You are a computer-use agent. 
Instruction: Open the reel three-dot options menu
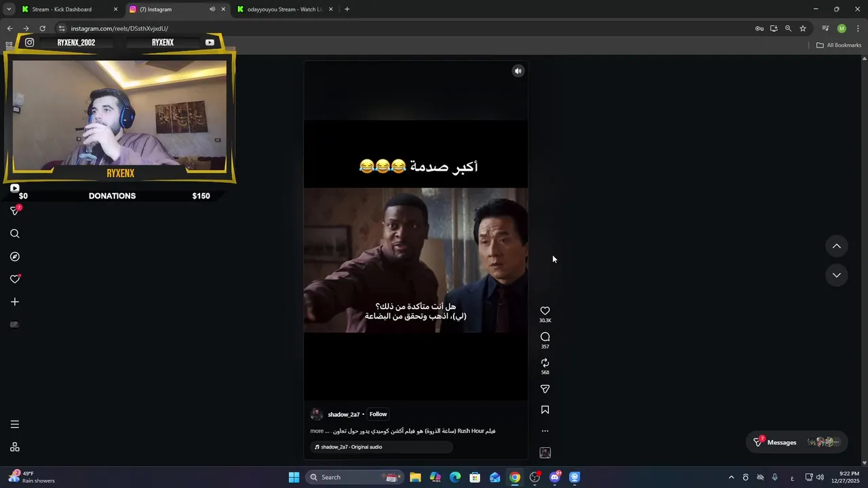point(545,431)
